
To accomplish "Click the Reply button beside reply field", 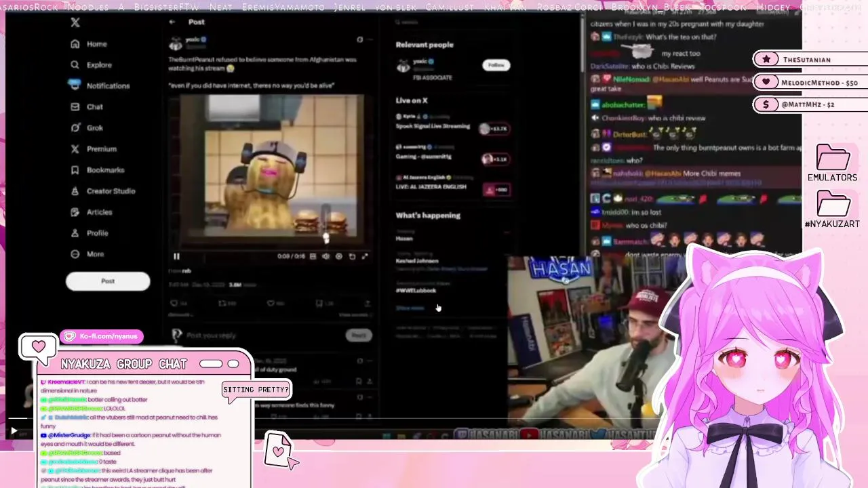I will (359, 335).
